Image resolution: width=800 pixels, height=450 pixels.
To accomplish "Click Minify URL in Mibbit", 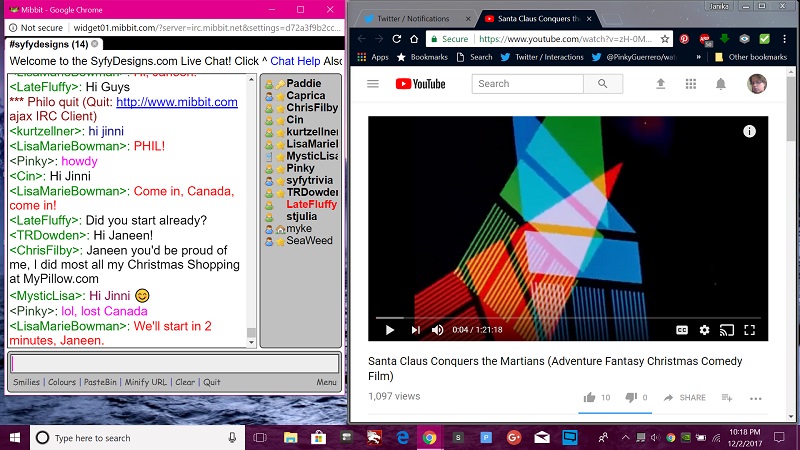I will click(145, 382).
